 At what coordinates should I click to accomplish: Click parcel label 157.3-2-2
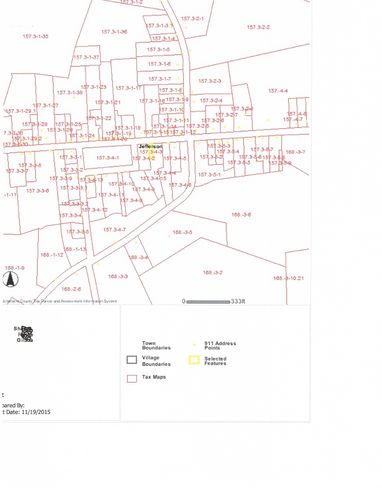click(258, 27)
